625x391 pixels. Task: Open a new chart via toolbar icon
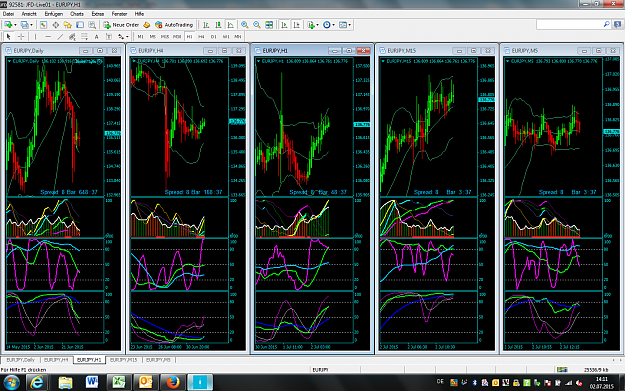click(x=8, y=25)
